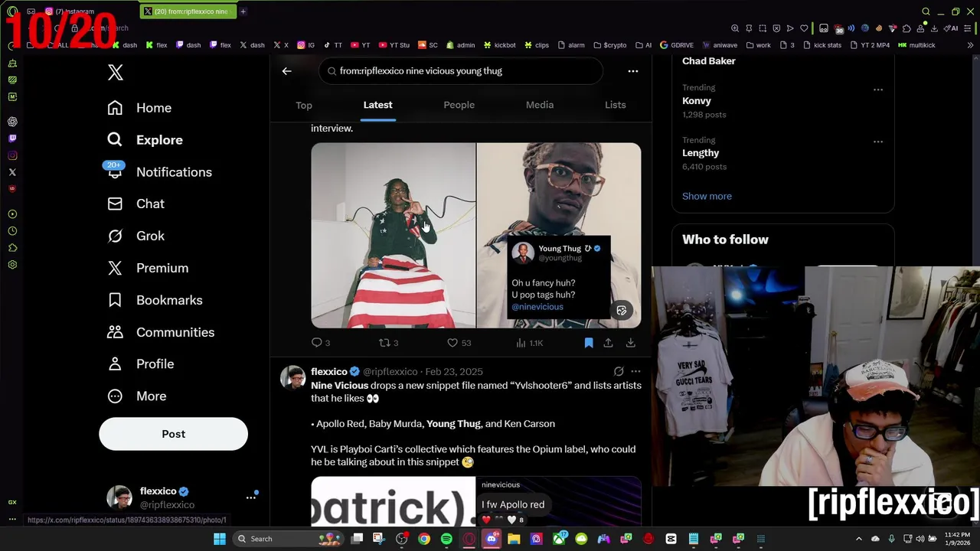Image resolution: width=980 pixels, height=551 pixels.
Task: View analytics showing 1.1K views
Action: tap(529, 343)
